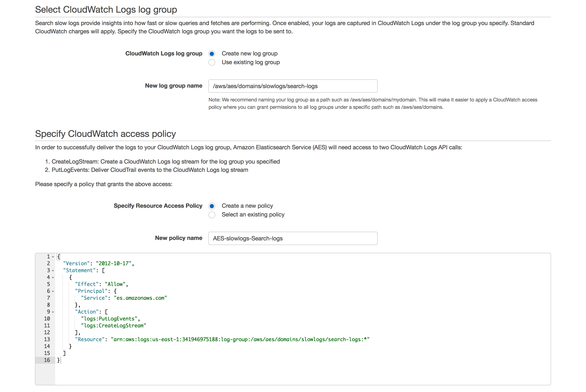
Task: Click the "Specify CloudWatch access policy" heading
Action: click(x=105, y=134)
